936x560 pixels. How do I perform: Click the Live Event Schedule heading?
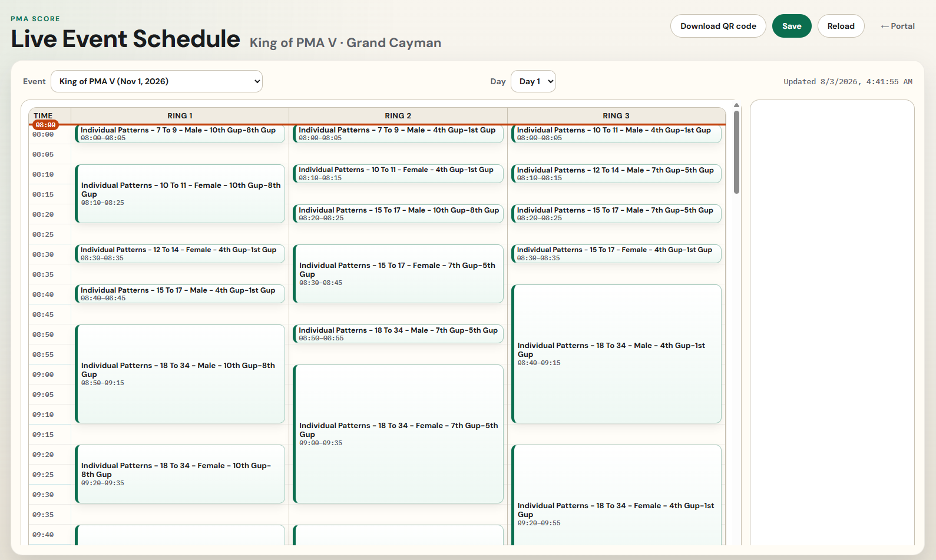(x=125, y=39)
